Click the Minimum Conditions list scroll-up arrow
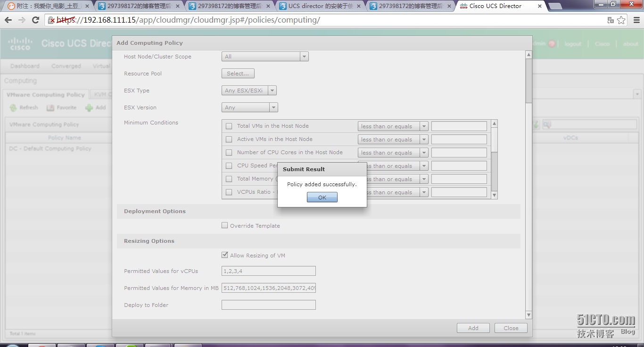 tap(494, 124)
